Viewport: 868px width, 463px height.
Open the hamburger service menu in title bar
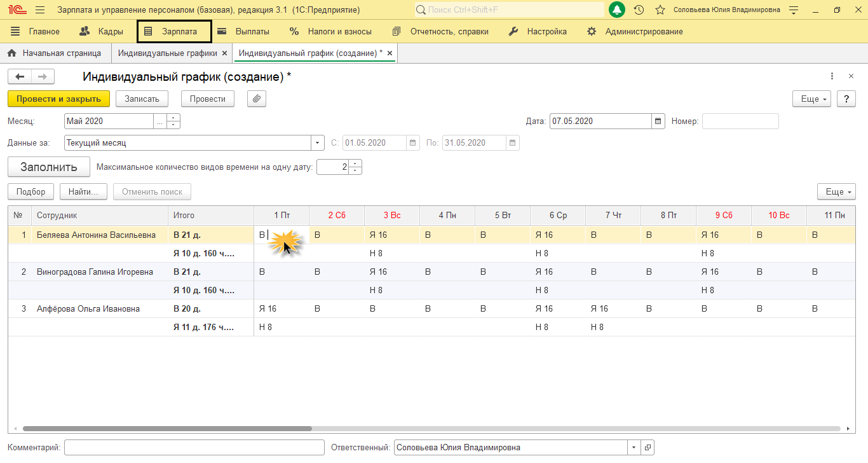pos(40,10)
